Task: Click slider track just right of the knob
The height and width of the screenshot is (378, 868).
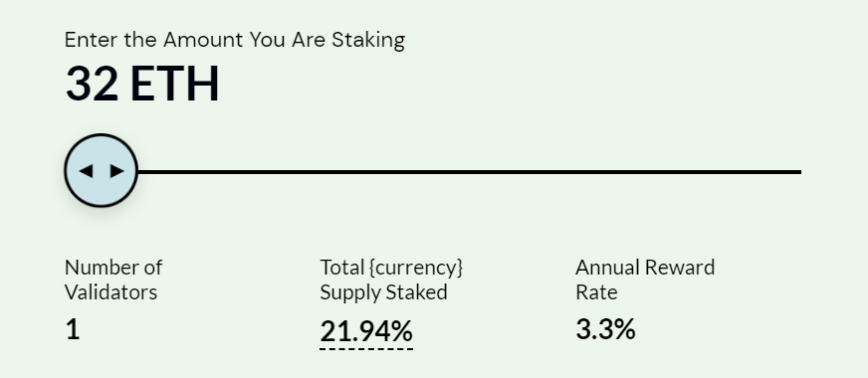Action: [x=152, y=172]
